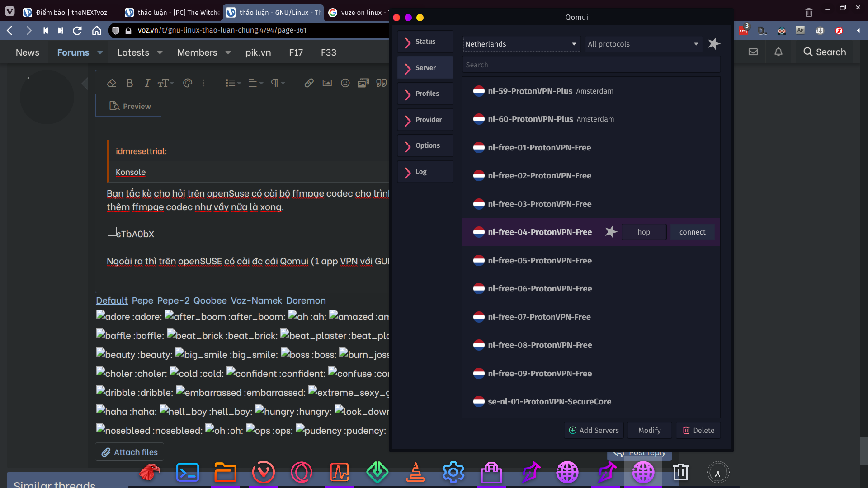The image size is (868, 488).
Task: Click the insert image icon in editor
Action: pos(327,83)
